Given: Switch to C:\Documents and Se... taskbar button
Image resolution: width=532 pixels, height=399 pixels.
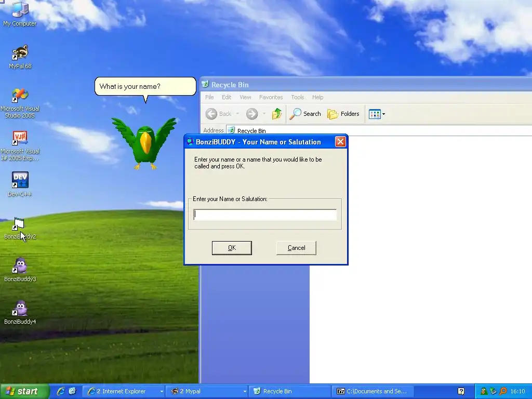Looking at the screenshot, I should [x=373, y=391].
